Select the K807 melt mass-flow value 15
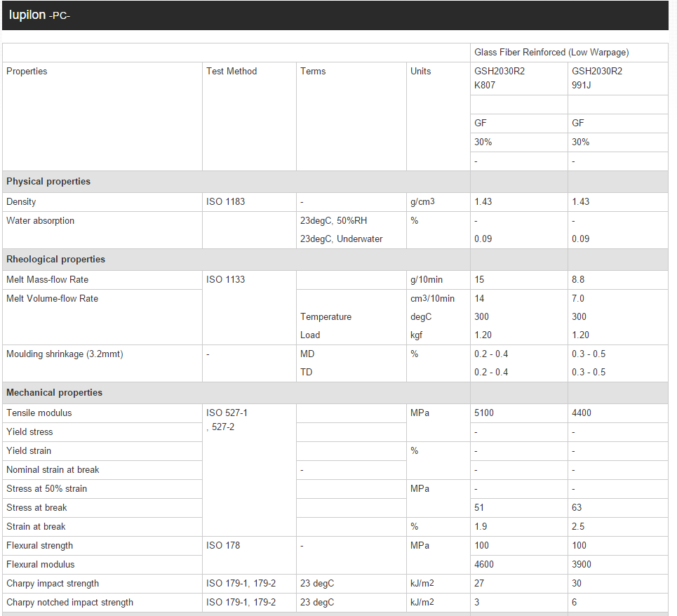 pos(479,279)
